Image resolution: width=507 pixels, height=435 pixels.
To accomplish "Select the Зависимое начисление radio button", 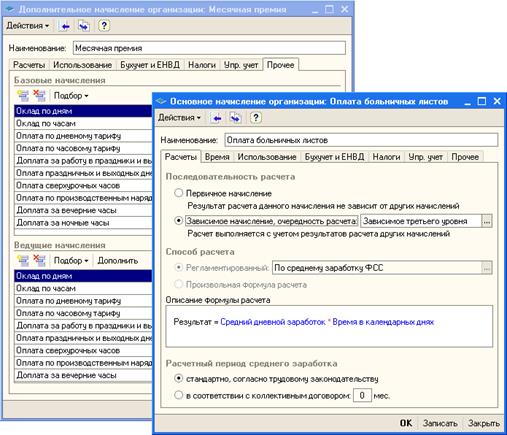I will (179, 221).
